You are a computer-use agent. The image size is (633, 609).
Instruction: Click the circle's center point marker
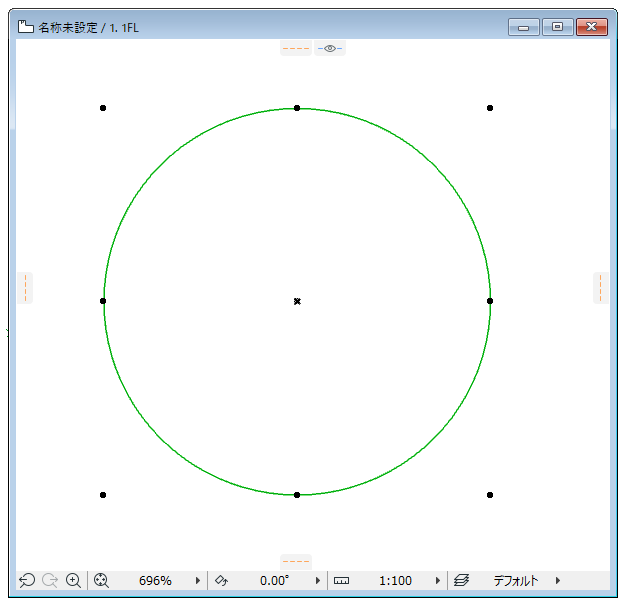click(x=297, y=301)
